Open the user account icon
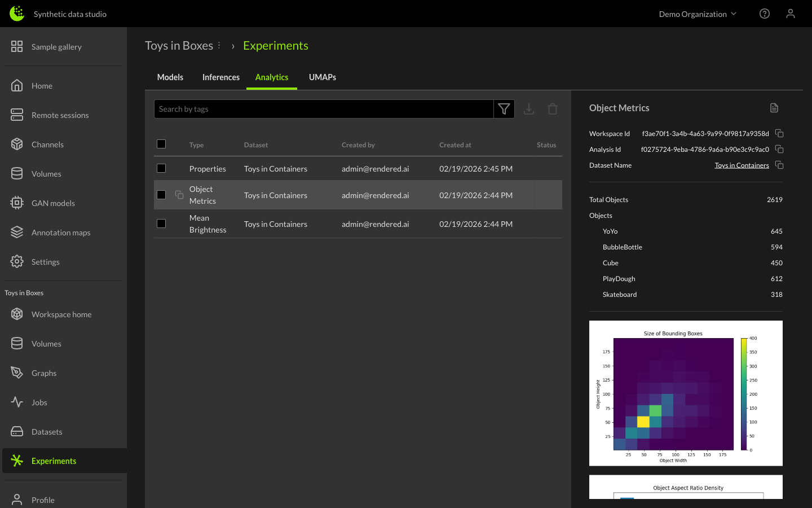The width and height of the screenshot is (812, 508). (x=791, y=14)
